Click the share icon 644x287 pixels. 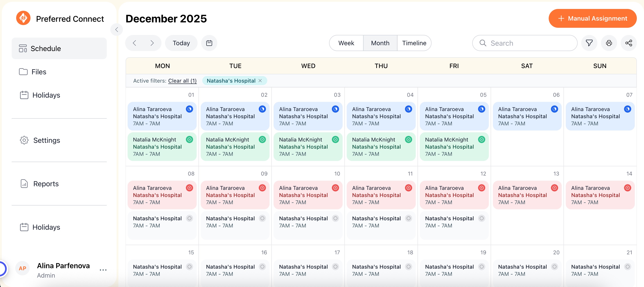[629, 43]
